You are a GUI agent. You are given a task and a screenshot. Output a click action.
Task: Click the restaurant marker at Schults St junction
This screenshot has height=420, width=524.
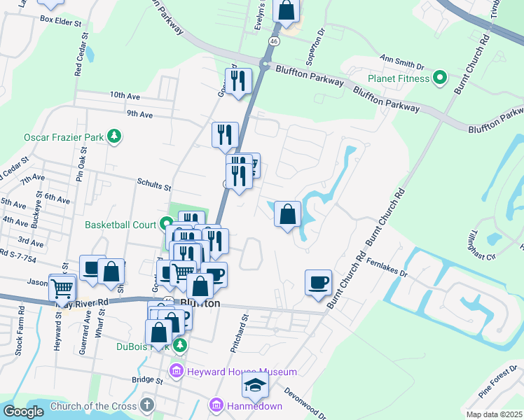coord(240,178)
